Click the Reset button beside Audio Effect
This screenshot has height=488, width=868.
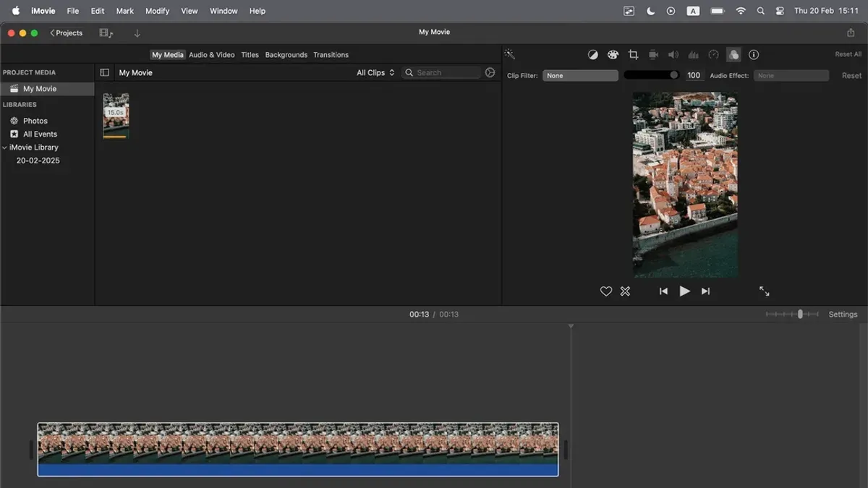click(x=851, y=75)
